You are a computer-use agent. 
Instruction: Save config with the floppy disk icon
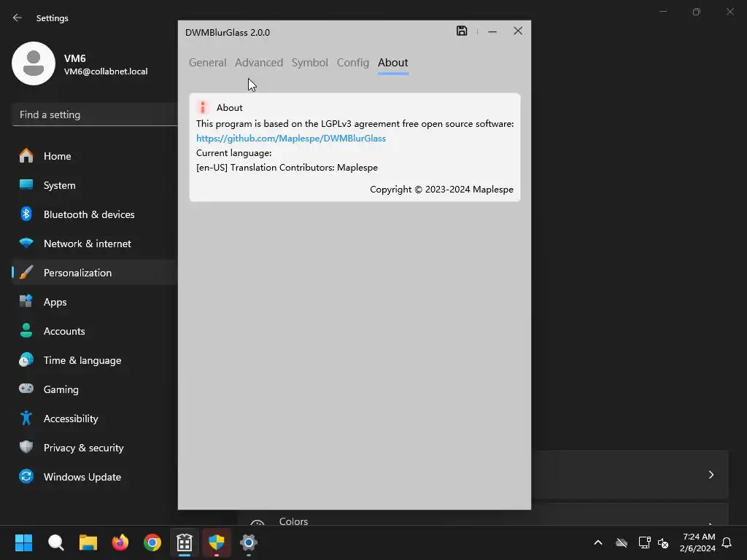(462, 31)
